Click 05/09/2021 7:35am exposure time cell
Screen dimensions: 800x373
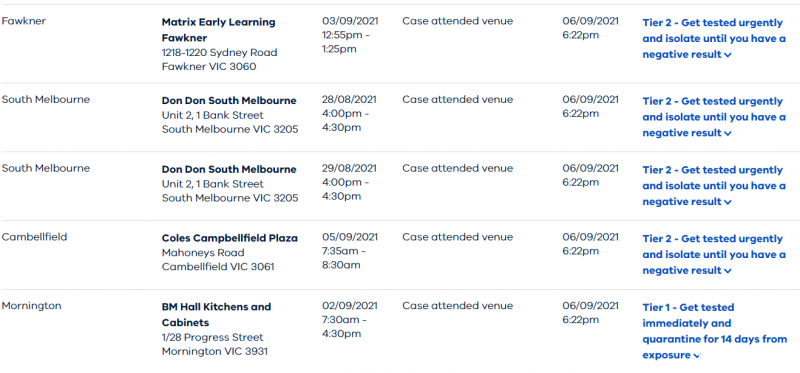click(350, 251)
